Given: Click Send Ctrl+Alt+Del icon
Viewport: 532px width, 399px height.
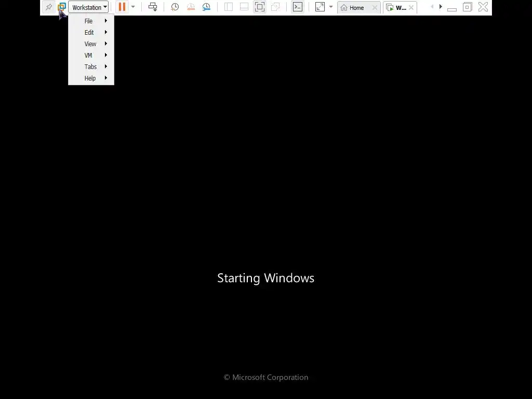Looking at the screenshot, I should tap(153, 7).
